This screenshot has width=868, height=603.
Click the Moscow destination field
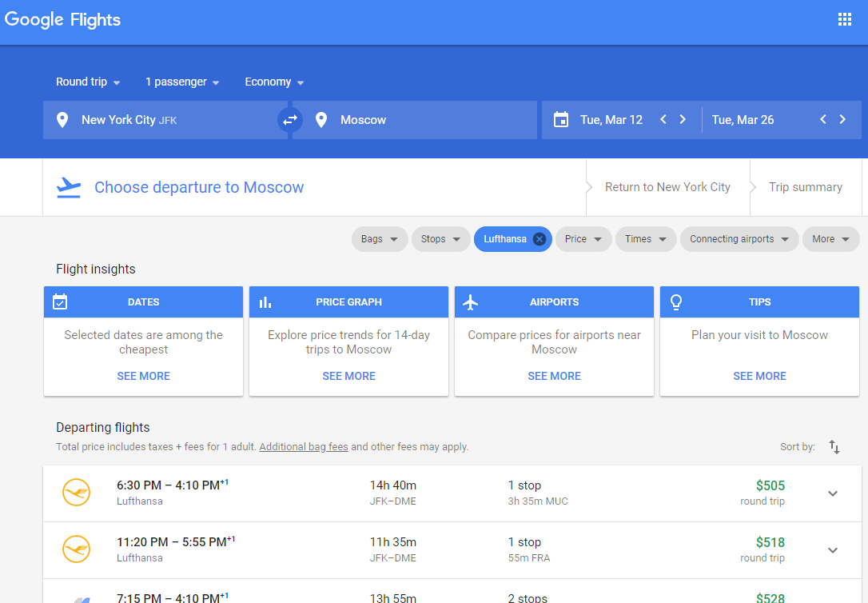click(x=416, y=120)
